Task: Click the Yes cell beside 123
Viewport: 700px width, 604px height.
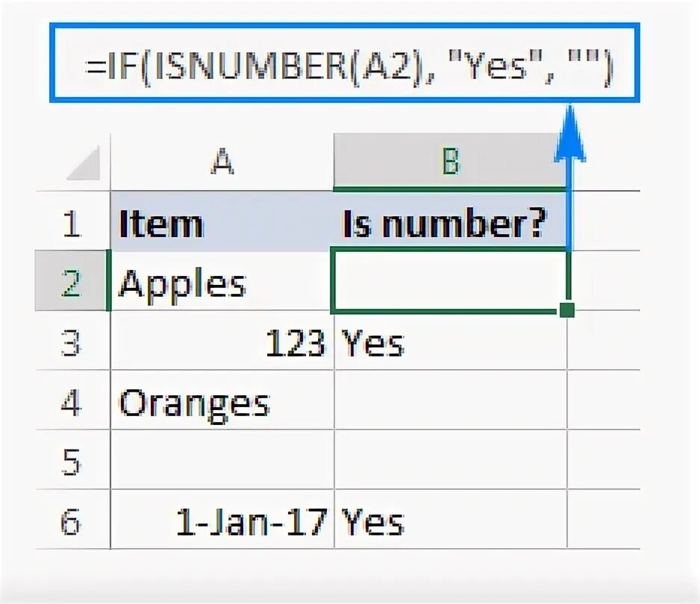Action: (450, 340)
